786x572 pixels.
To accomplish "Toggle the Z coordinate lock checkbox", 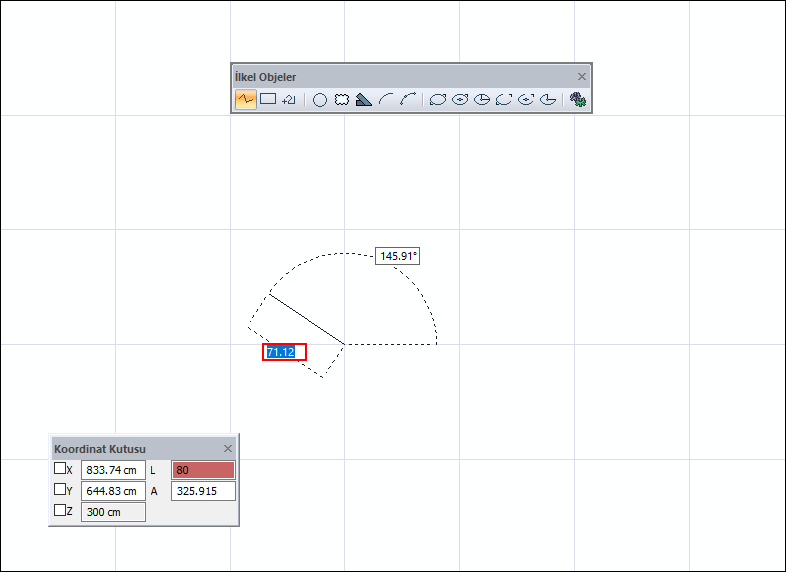I will (x=60, y=511).
